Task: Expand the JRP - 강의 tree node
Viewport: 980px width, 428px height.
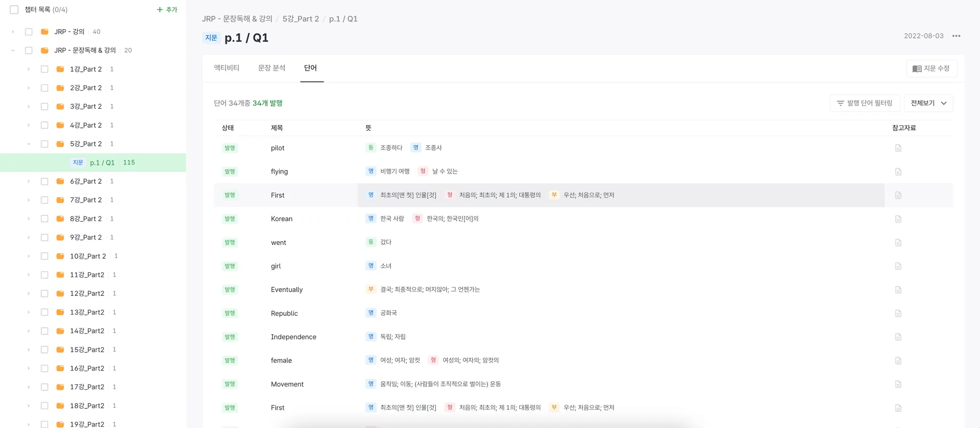Action: [13, 32]
